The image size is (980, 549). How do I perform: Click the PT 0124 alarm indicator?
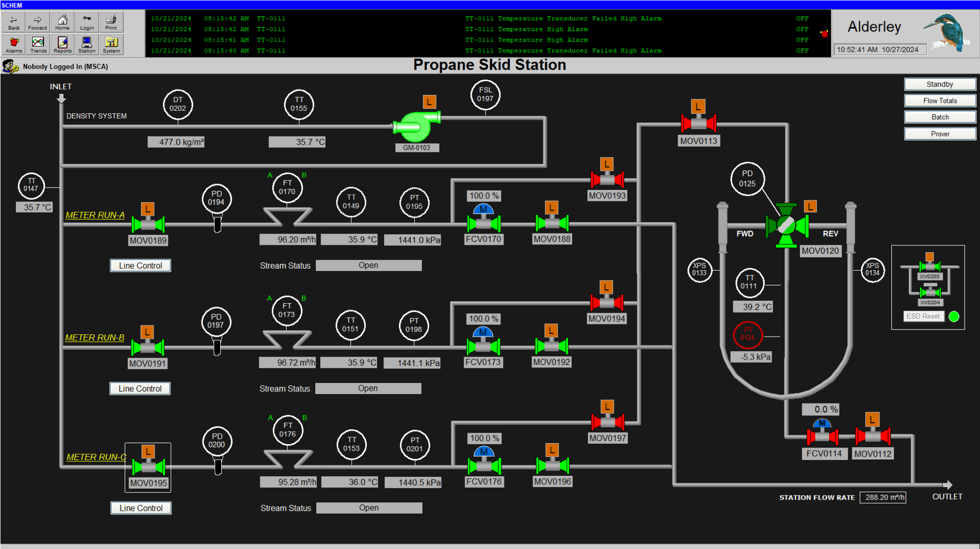pos(747,334)
